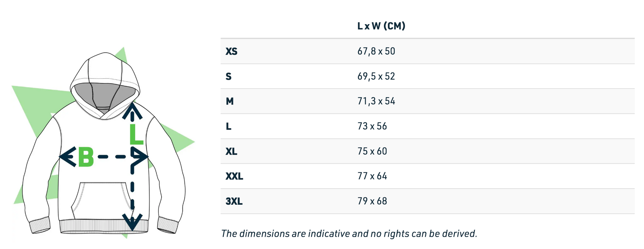The height and width of the screenshot is (249, 644).
Task: Click the green L letter on hoodie
Action: 136,135
